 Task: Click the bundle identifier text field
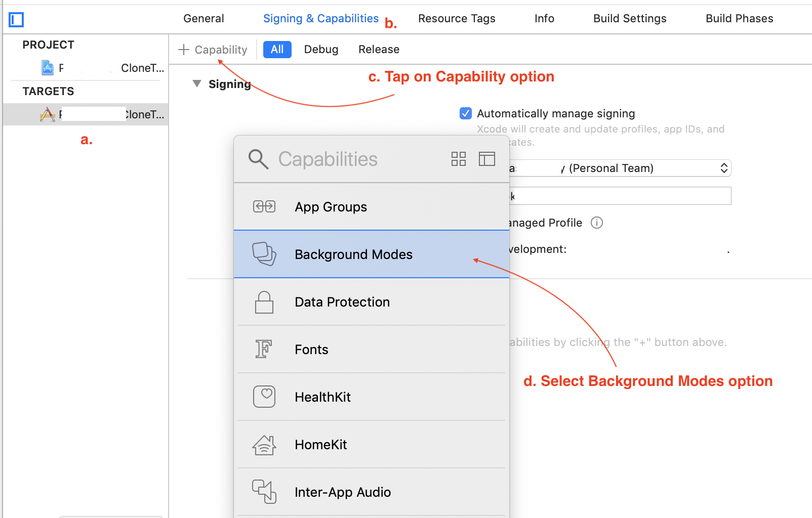point(620,196)
